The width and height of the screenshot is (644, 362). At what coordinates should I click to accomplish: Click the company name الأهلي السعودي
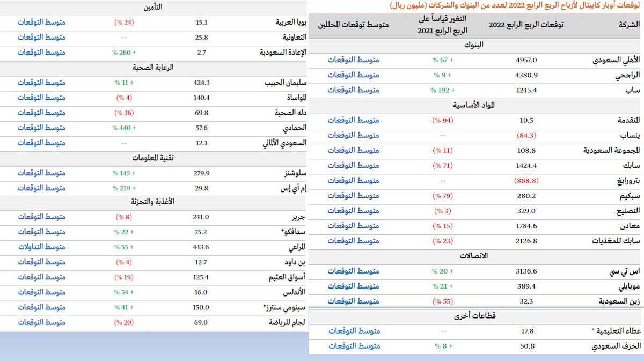[x=616, y=60]
